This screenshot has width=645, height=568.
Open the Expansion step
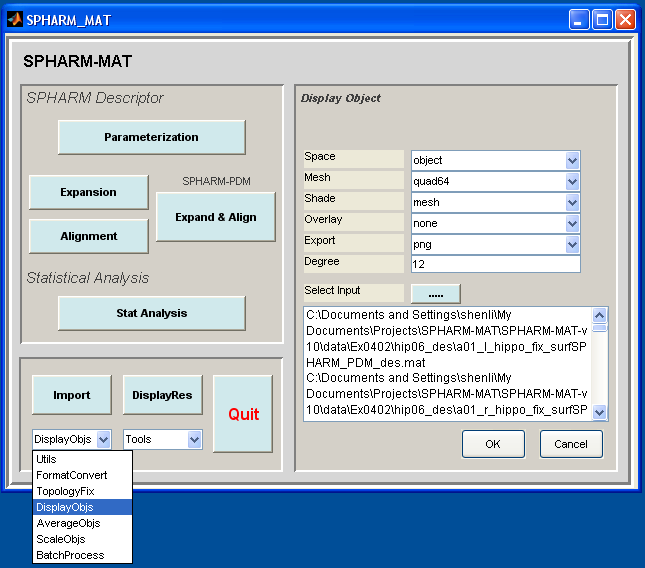pos(88,192)
